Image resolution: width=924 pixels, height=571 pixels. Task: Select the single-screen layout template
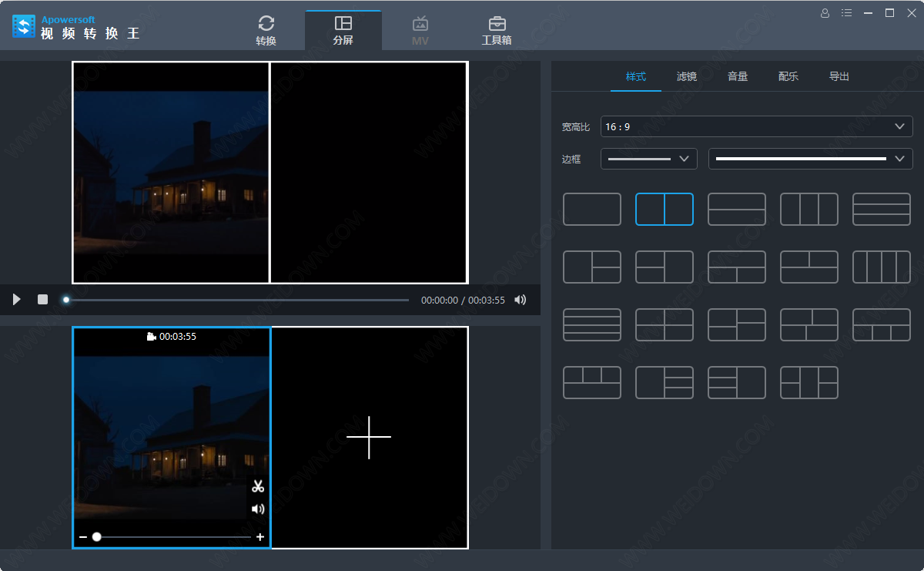point(591,210)
